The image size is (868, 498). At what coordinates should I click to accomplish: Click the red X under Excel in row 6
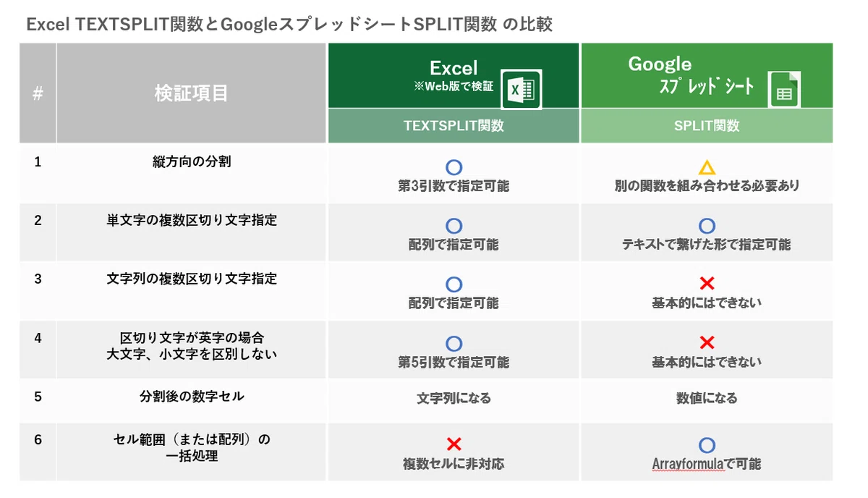(x=454, y=444)
